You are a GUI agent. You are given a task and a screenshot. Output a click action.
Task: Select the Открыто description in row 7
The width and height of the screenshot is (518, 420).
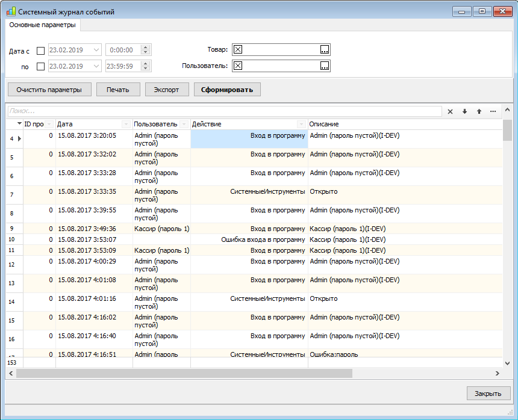(x=405, y=195)
